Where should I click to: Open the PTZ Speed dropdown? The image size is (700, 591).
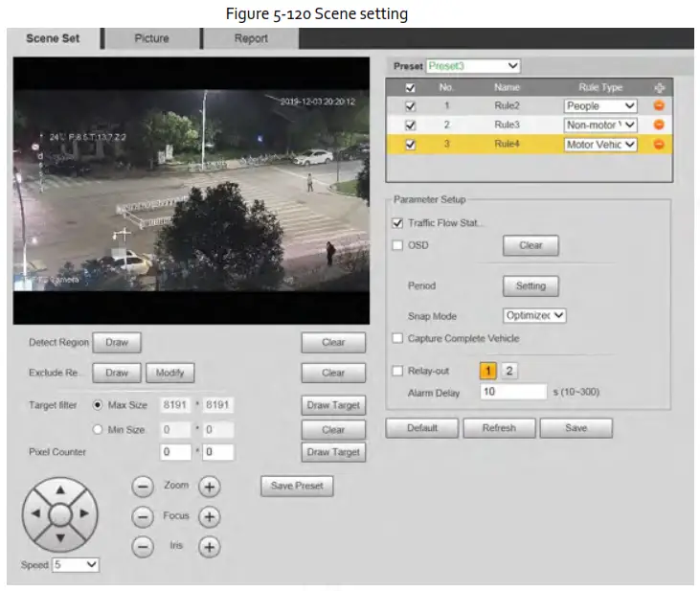tap(76, 564)
